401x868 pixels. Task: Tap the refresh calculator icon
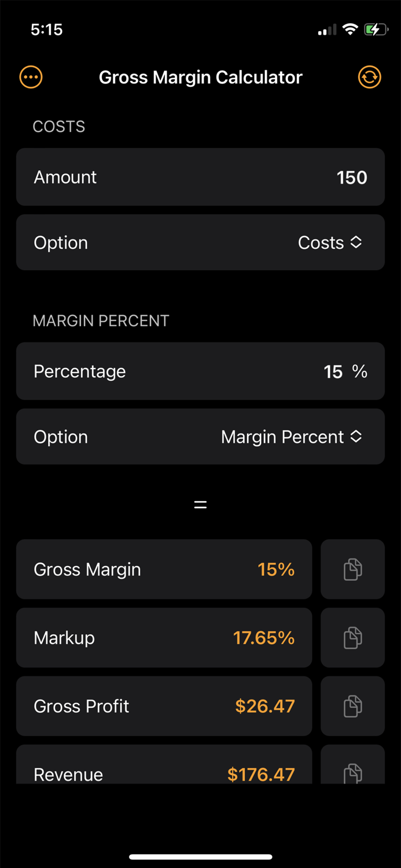[369, 77]
